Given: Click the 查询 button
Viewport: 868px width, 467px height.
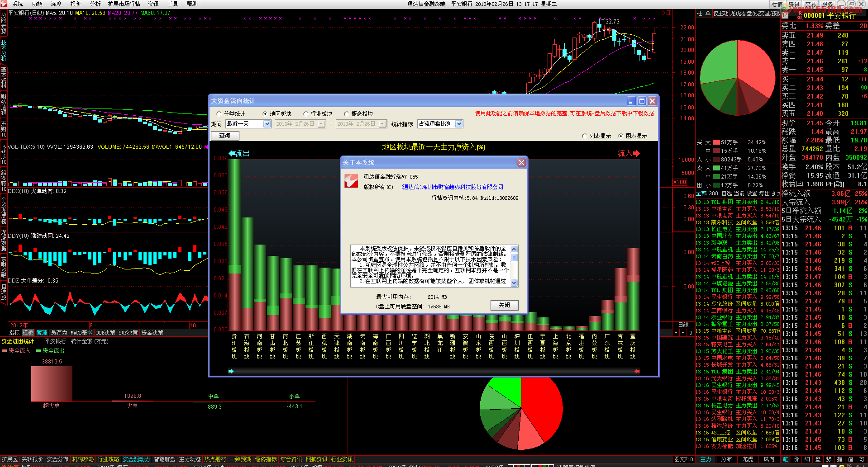Looking at the screenshot, I should [x=225, y=136].
